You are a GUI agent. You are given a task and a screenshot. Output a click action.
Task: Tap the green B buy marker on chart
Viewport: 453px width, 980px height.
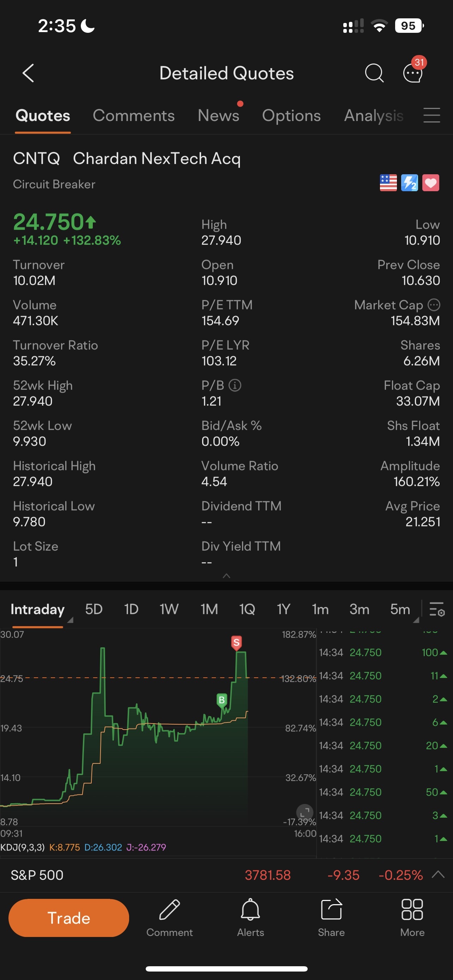222,700
